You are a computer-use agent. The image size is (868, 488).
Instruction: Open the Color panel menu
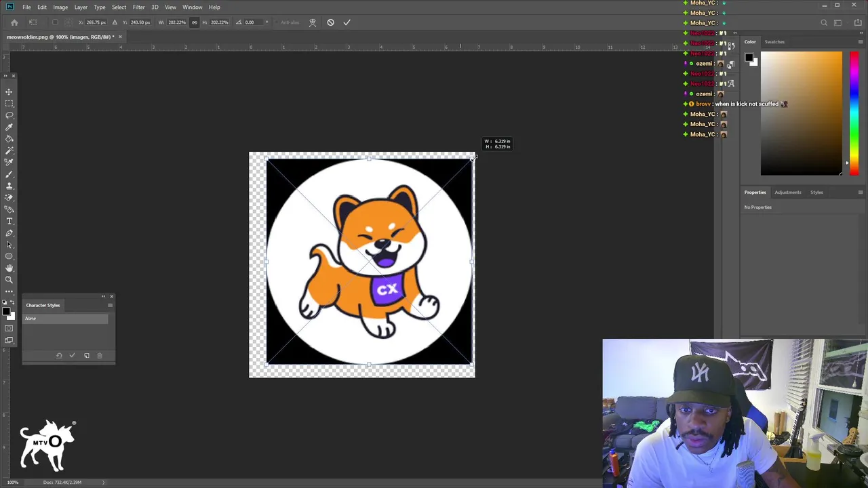point(861,42)
